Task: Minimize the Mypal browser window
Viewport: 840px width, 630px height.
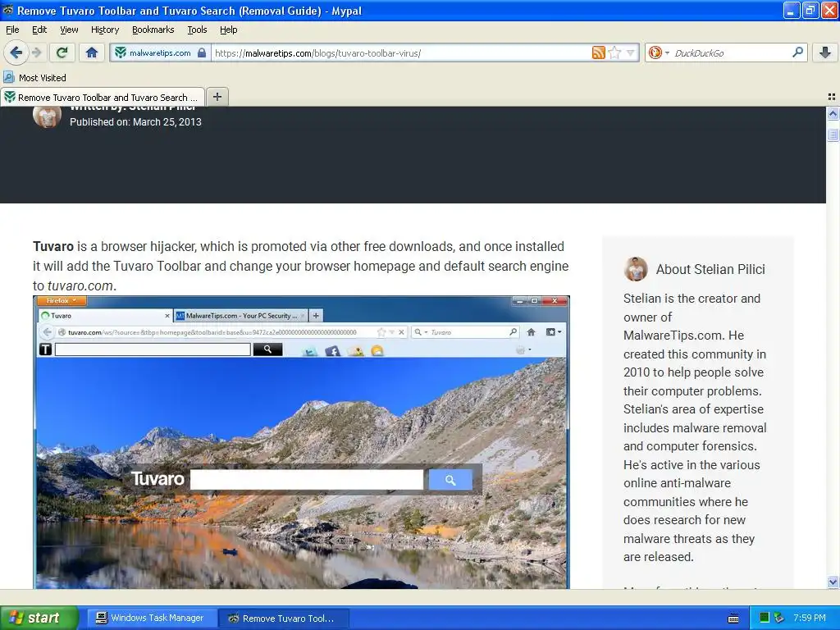Action: pyautogui.click(x=792, y=10)
